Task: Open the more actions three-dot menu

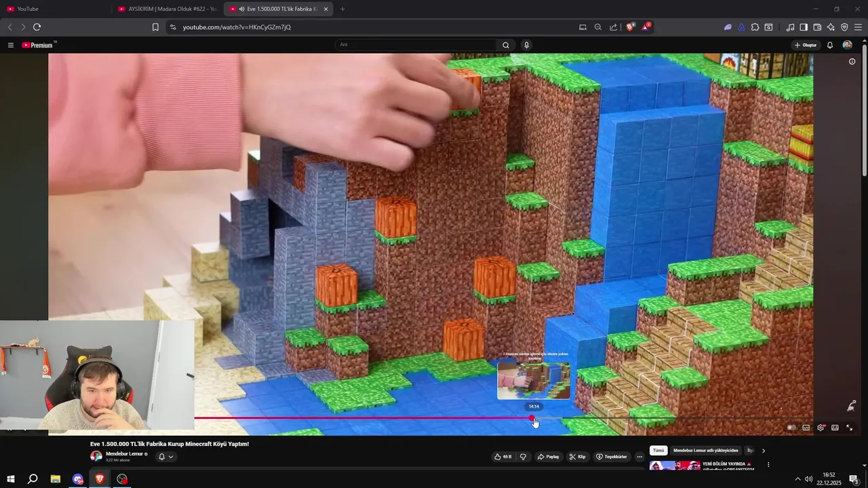Action: click(639, 457)
